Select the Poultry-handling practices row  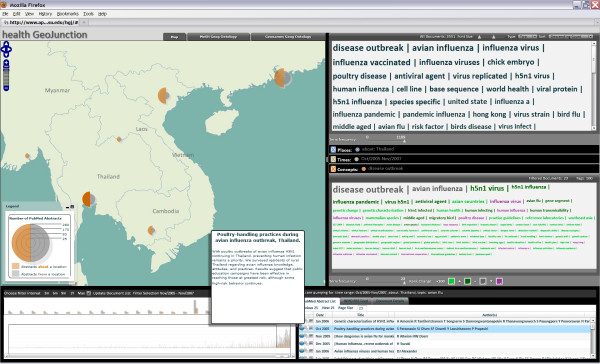tap(446, 329)
